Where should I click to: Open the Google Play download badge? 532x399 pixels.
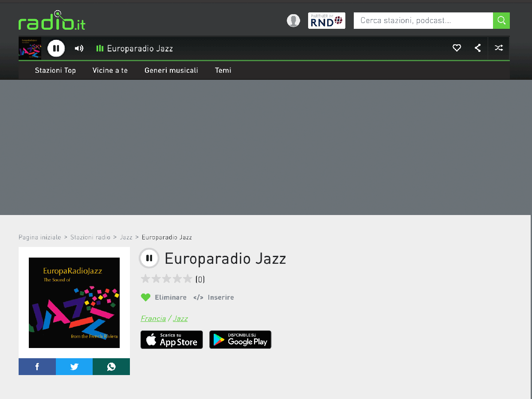click(x=240, y=340)
